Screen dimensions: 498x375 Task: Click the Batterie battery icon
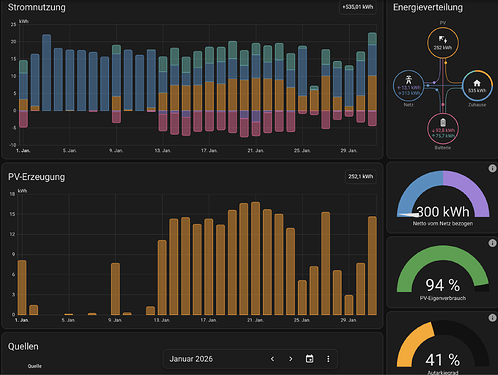[x=443, y=122]
